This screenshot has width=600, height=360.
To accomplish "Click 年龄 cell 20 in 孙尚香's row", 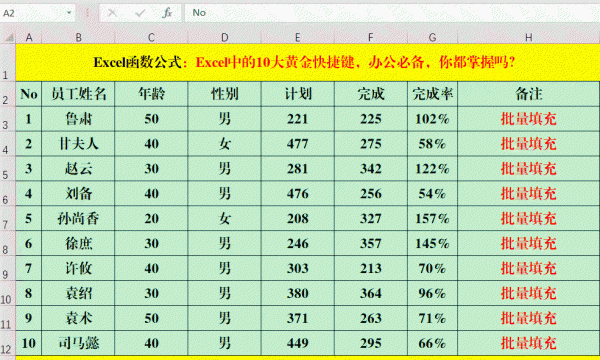I will coord(151,218).
